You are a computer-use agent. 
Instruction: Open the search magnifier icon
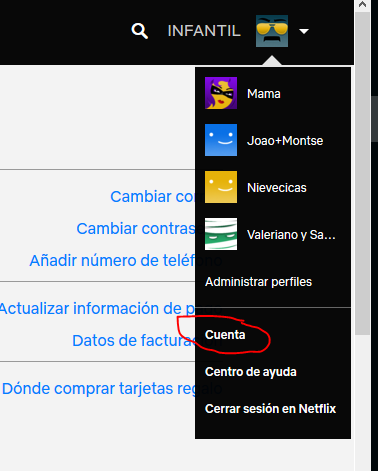[x=139, y=31]
